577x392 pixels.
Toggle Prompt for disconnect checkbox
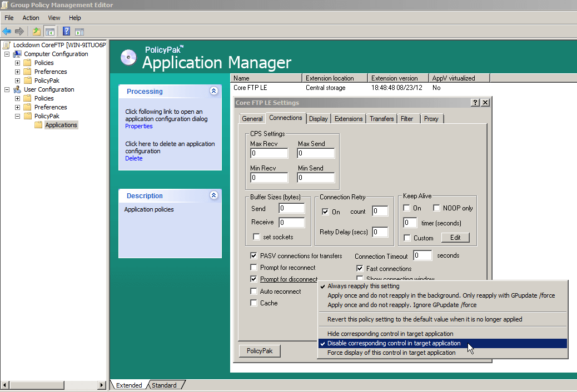pyautogui.click(x=253, y=279)
